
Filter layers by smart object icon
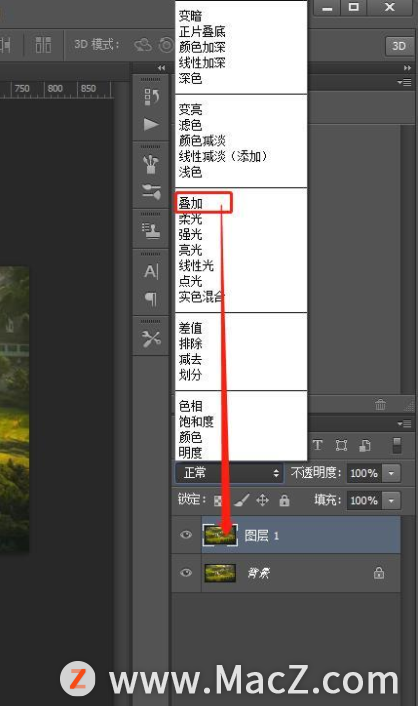pyautogui.click(x=365, y=445)
